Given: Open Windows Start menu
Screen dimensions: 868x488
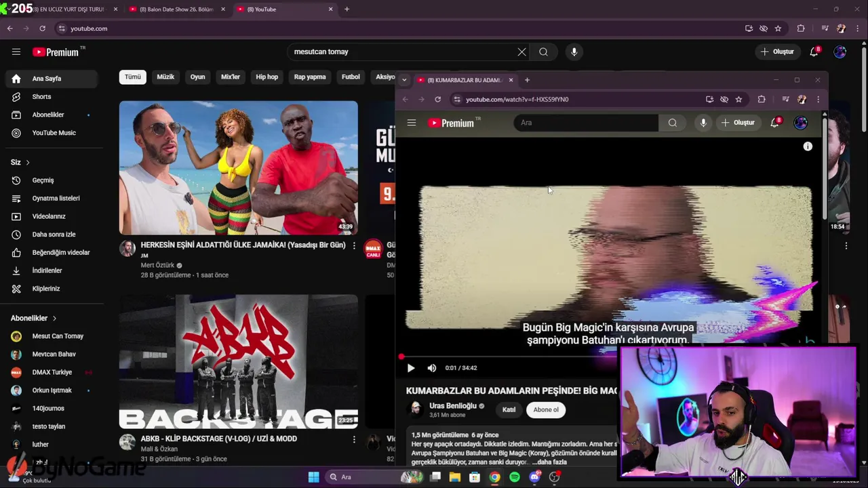Looking at the screenshot, I should pyautogui.click(x=313, y=477).
